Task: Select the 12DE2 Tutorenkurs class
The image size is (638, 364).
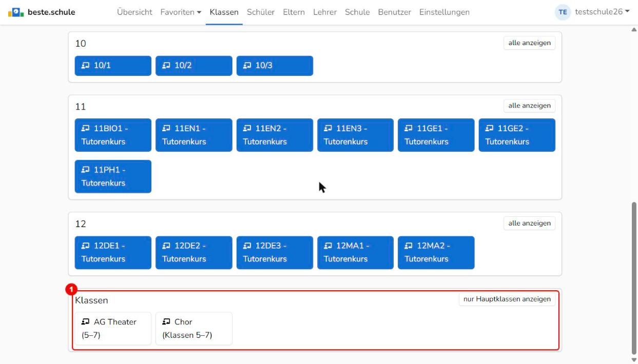Action: (x=194, y=252)
